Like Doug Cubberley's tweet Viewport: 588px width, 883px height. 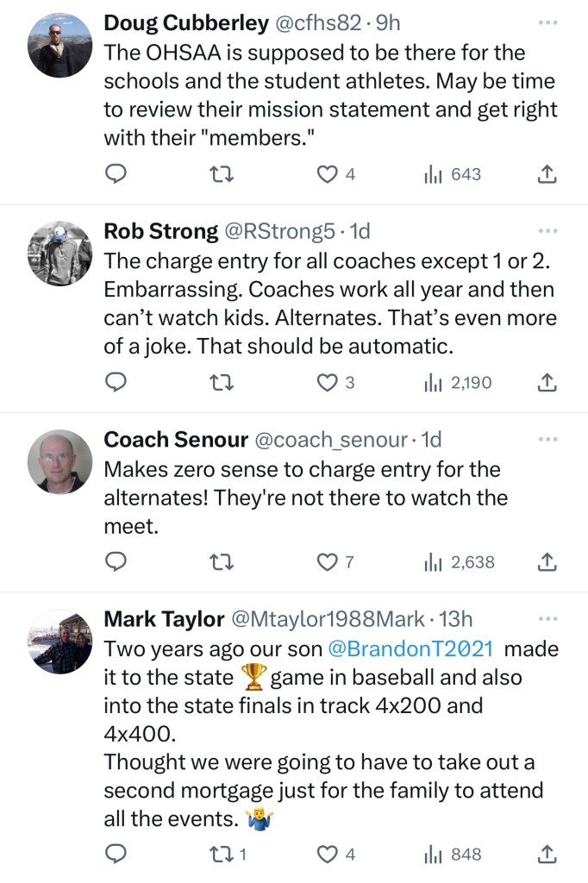[328, 174]
